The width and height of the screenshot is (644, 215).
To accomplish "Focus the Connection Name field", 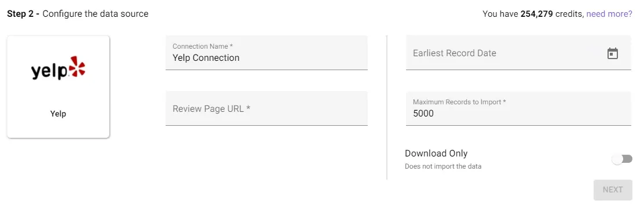I will pos(266,53).
